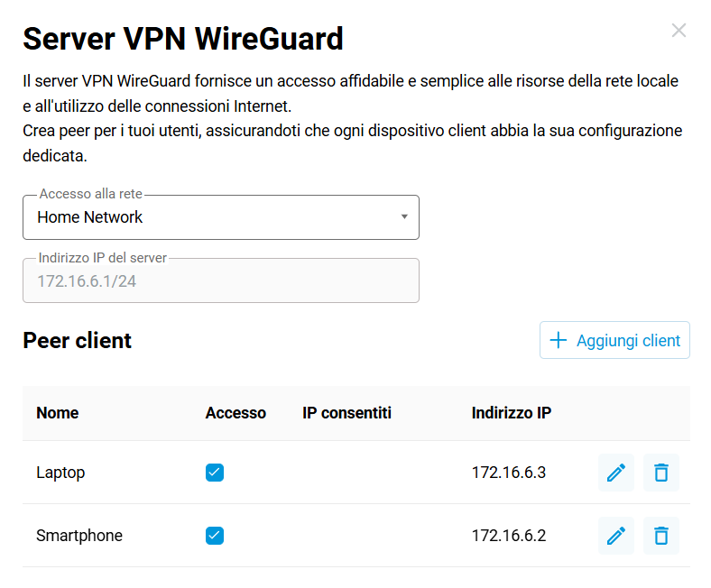Click the Nome column header
This screenshot has height=588, width=711.
point(58,413)
